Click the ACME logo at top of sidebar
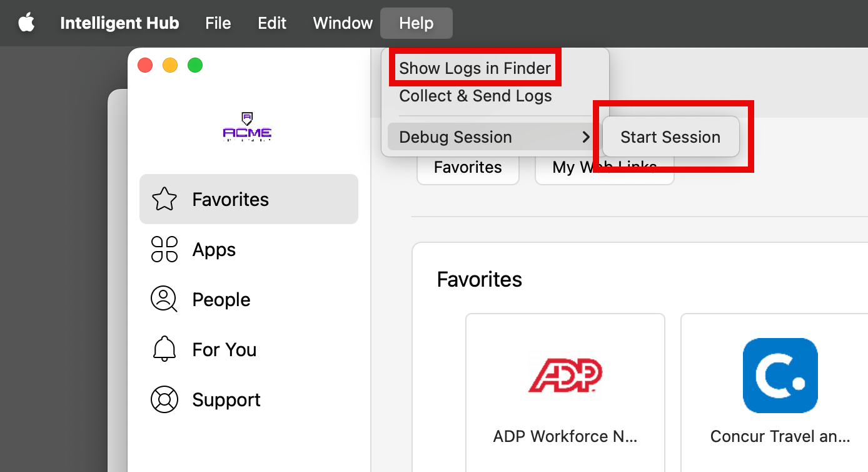The image size is (868, 472). coord(247,127)
